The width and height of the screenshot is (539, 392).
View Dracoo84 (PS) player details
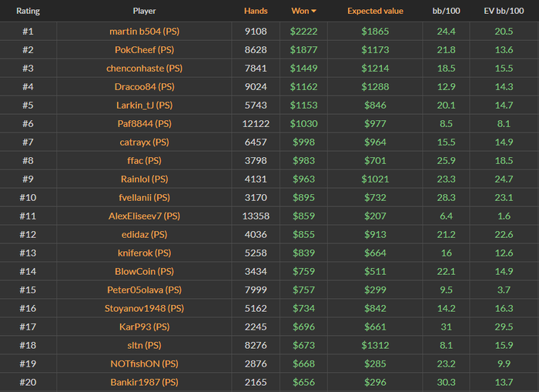coord(144,87)
